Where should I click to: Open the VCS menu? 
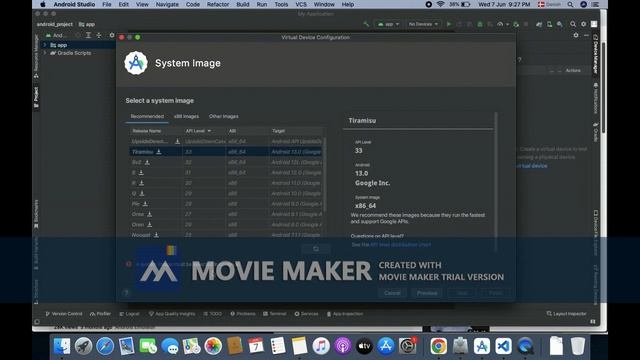(x=301, y=4)
